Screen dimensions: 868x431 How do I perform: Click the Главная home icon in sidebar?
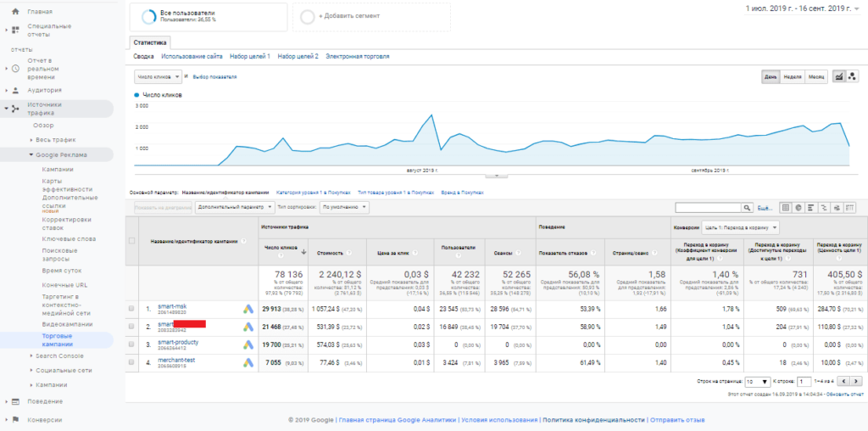(15, 12)
